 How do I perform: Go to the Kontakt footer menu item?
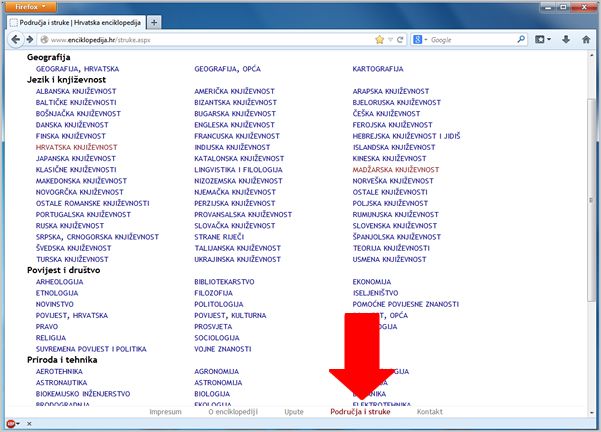click(429, 411)
